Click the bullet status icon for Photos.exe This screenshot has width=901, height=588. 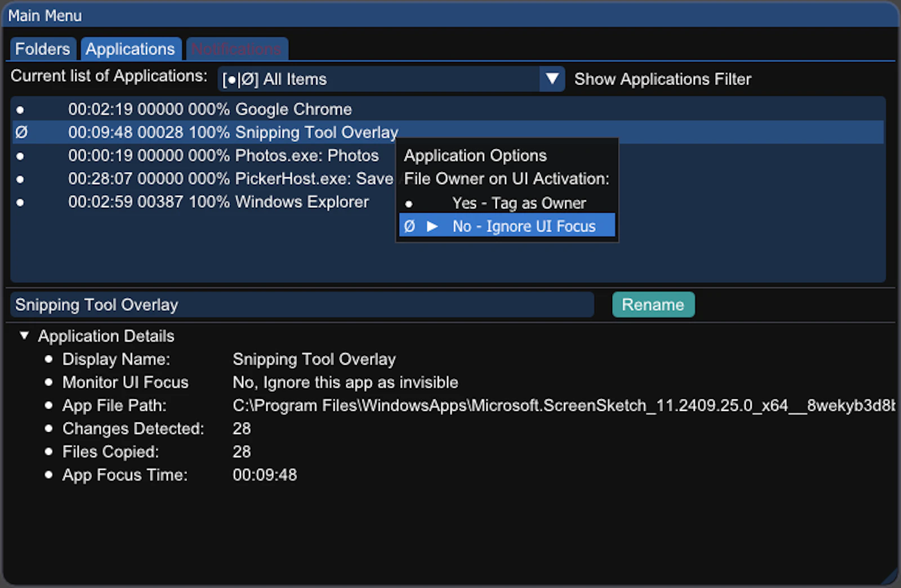click(x=20, y=156)
